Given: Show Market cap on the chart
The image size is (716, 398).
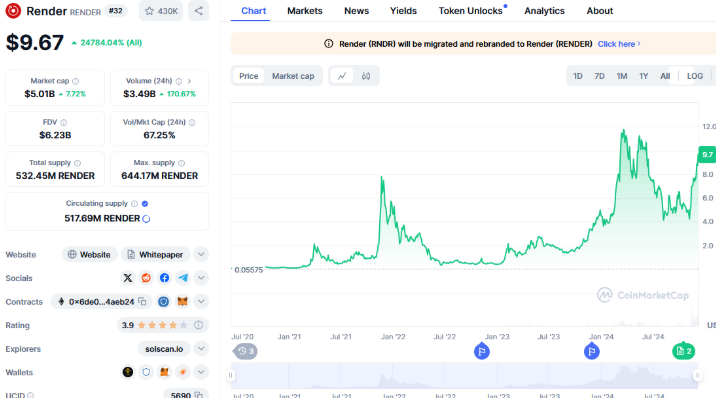Looking at the screenshot, I should click(293, 76).
